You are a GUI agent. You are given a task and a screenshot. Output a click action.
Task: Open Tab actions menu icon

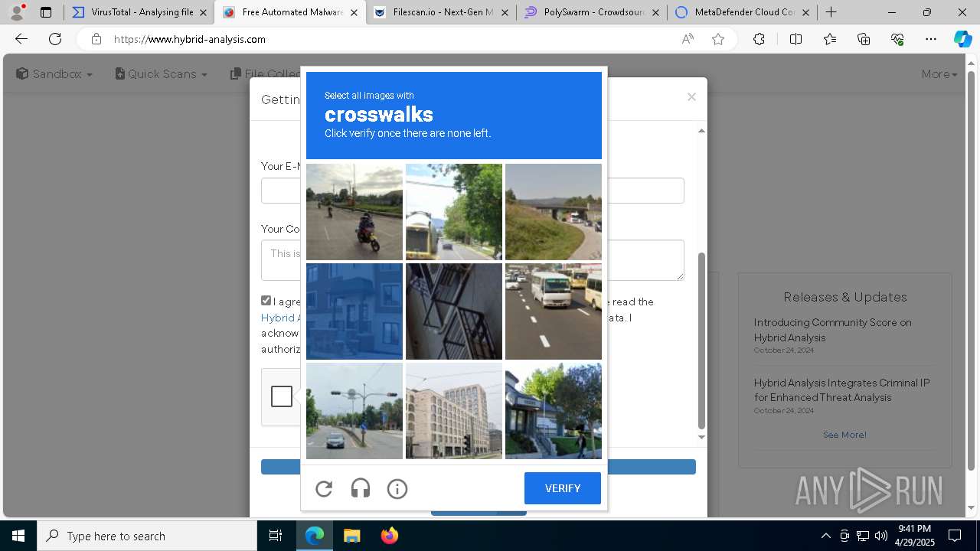pyautogui.click(x=46, y=12)
